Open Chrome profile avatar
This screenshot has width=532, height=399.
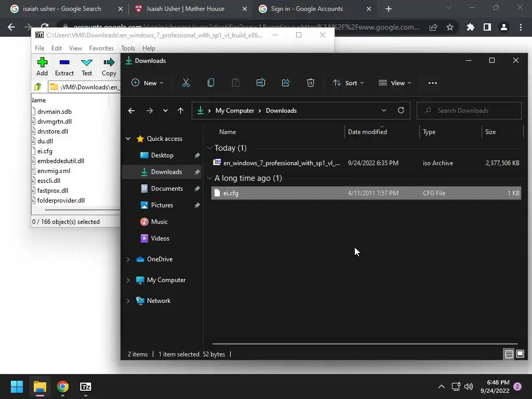click(x=504, y=27)
